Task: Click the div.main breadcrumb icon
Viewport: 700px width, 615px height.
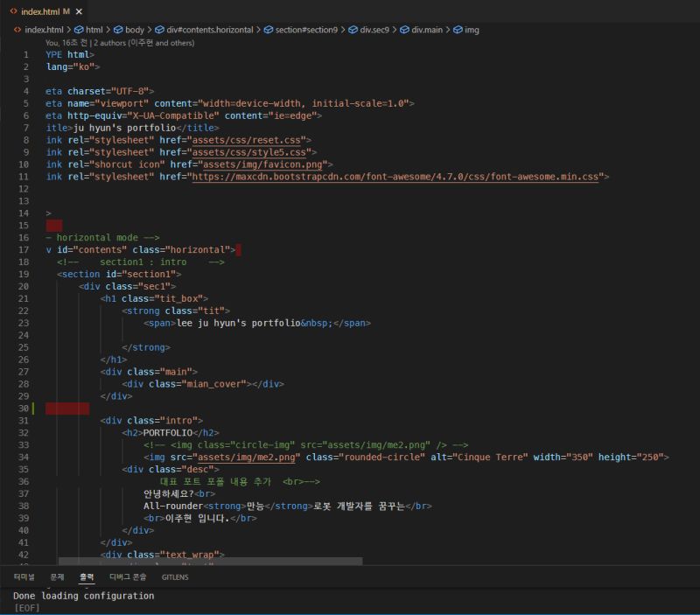Action: tap(404, 29)
